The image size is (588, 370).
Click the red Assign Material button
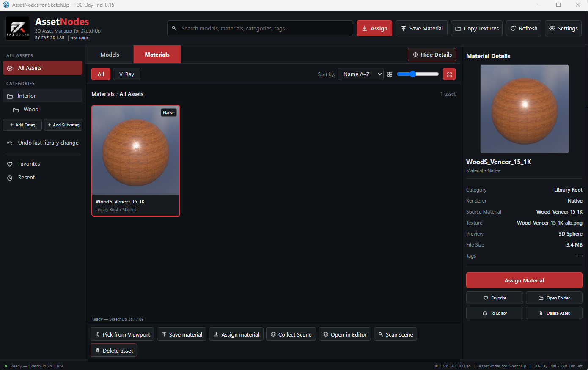(x=524, y=280)
